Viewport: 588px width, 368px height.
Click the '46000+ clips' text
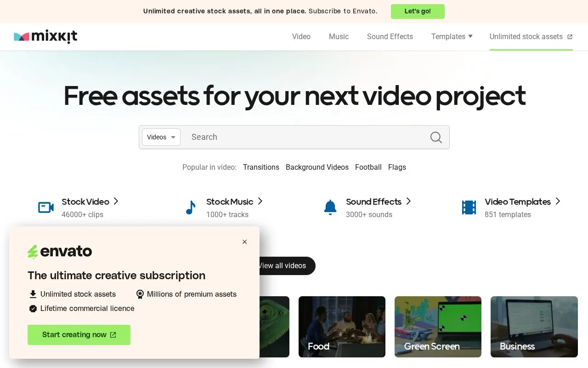coord(82,214)
